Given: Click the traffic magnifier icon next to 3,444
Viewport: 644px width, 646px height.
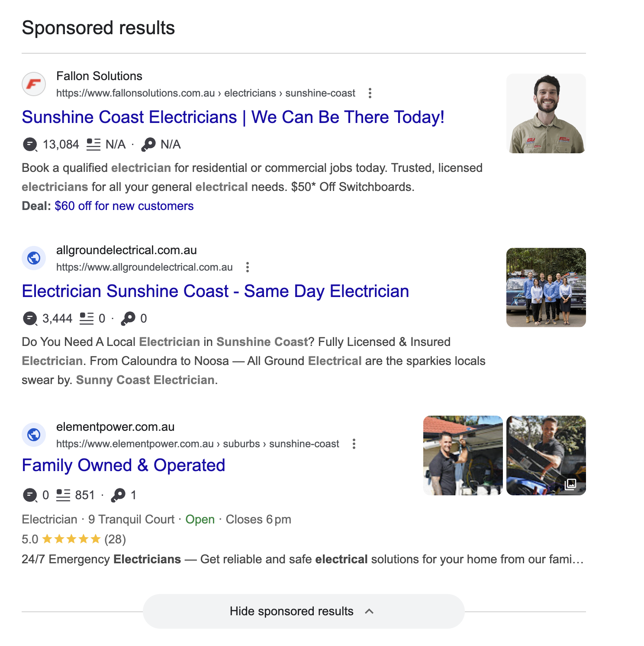Looking at the screenshot, I should click(x=29, y=318).
